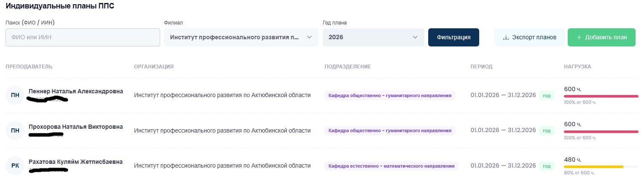Click the ОРГАНИЗАЦИЯ column header
Screen dimensions: 644x190
(154, 67)
